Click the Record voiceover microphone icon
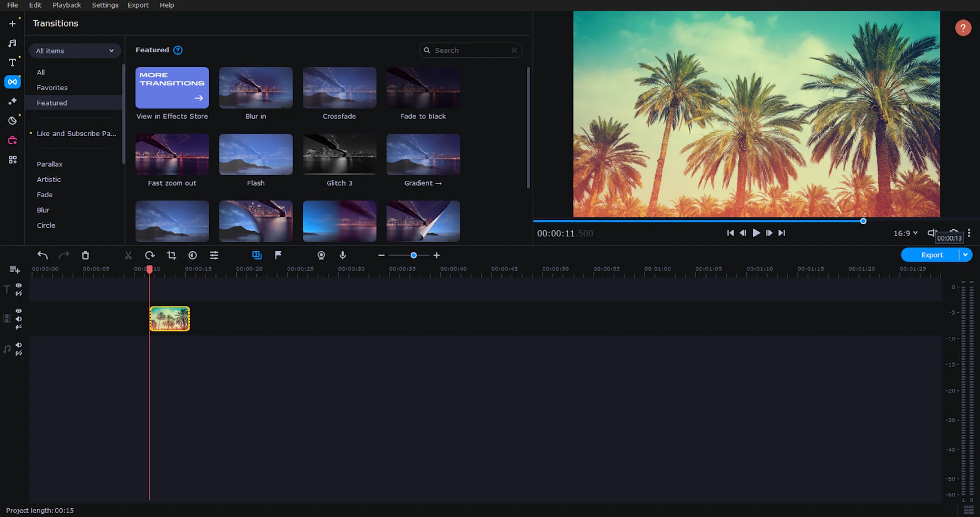980x517 pixels. pyautogui.click(x=343, y=255)
